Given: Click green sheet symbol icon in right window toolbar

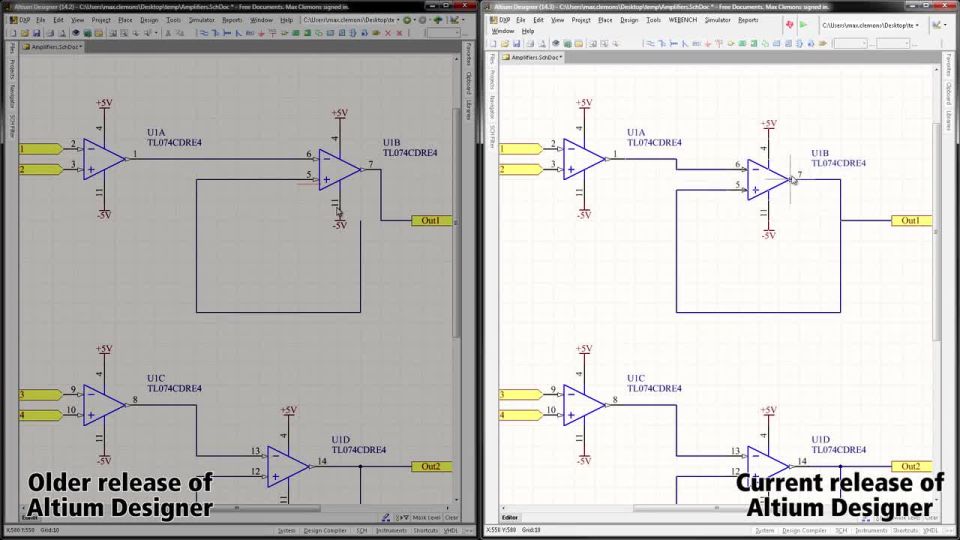Looking at the screenshot, I should pyautogui.click(x=742, y=43).
